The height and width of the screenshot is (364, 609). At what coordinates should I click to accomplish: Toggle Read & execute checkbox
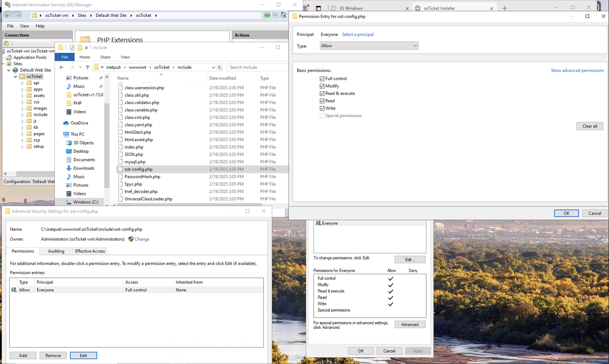point(322,93)
